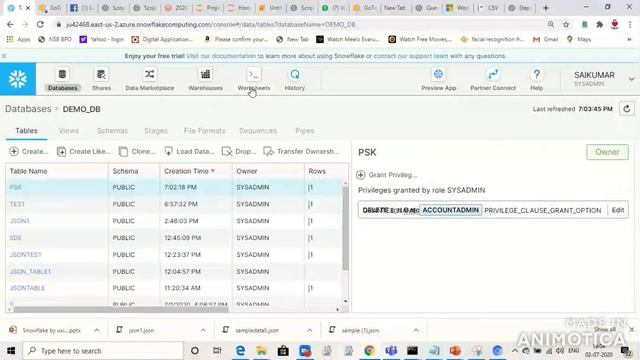
Task: Drop the selected table
Action: coord(239,151)
